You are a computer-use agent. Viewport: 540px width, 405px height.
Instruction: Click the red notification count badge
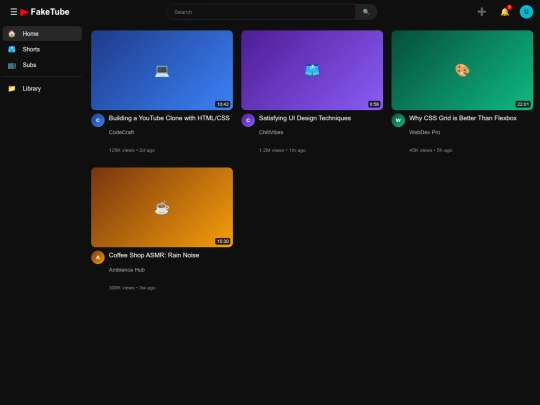click(509, 7)
